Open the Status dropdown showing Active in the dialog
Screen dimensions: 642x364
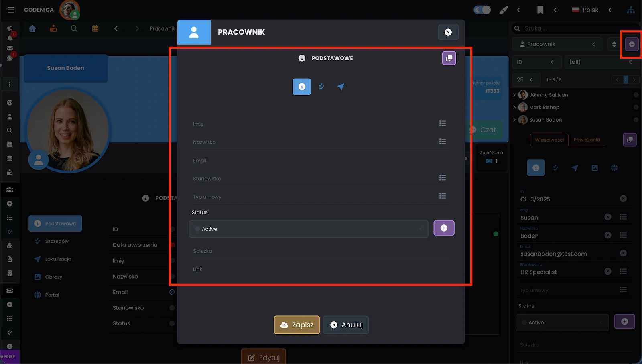click(x=308, y=229)
